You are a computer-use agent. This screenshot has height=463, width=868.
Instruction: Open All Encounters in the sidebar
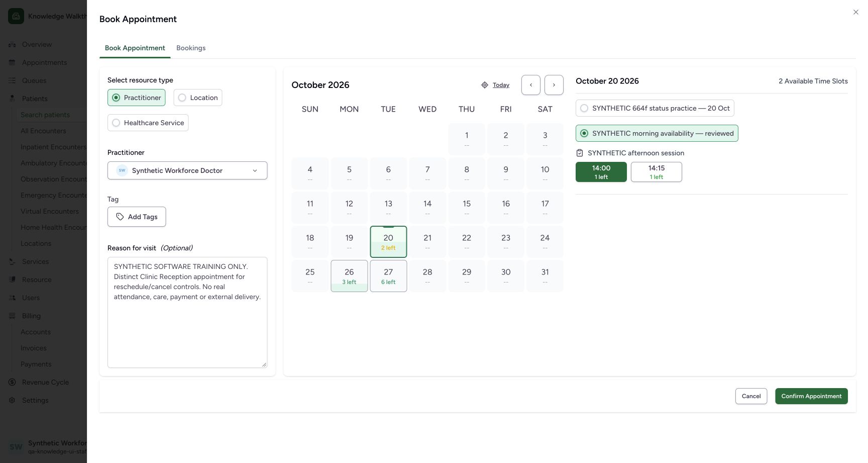[43, 131]
